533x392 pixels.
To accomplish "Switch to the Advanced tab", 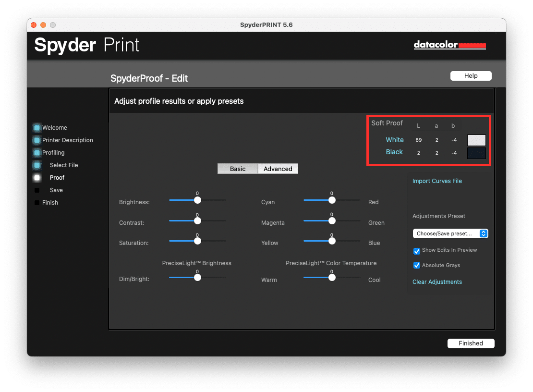I will pyautogui.click(x=278, y=169).
